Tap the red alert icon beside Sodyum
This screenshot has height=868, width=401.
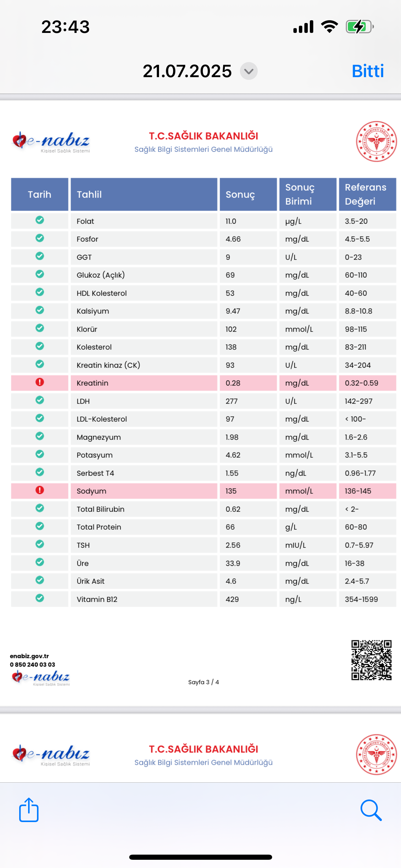pyautogui.click(x=40, y=490)
